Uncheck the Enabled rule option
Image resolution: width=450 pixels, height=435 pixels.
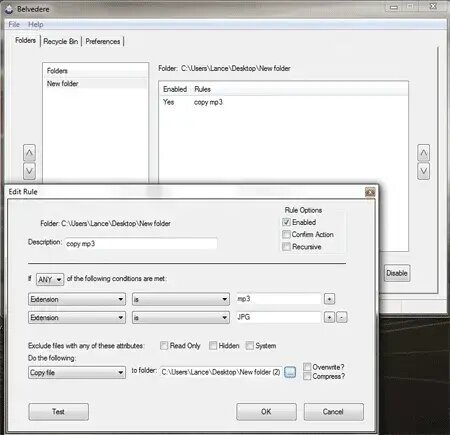click(286, 222)
